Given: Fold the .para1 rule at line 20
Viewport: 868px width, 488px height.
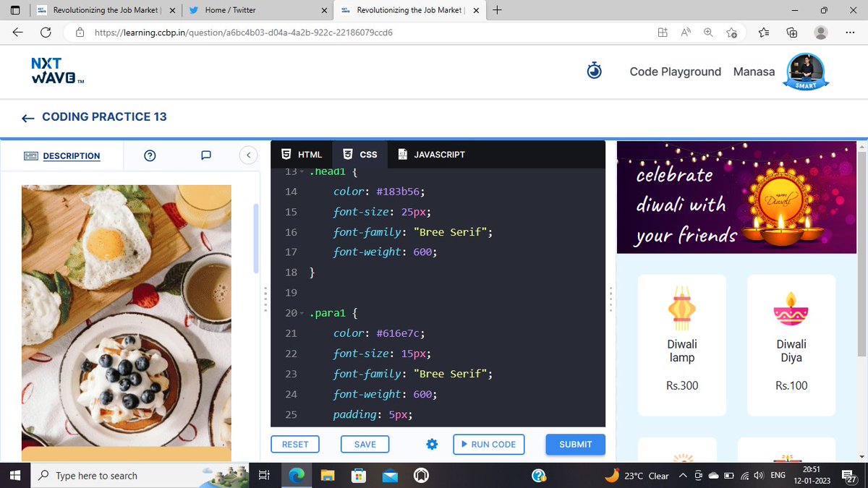Looking at the screenshot, I should (303, 314).
